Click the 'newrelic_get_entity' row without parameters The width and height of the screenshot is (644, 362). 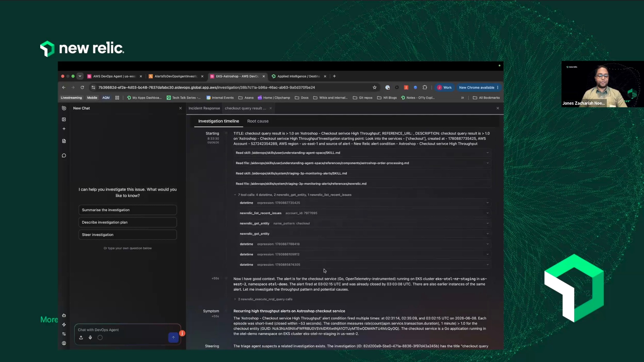(365, 234)
